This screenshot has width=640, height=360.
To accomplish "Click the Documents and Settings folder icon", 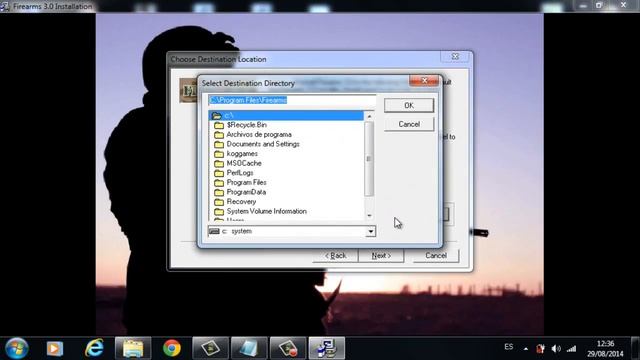I will pos(219,144).
